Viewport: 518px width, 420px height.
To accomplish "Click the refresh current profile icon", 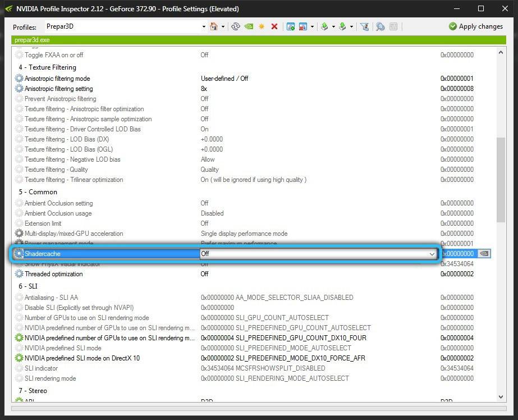I will (236, 26).
